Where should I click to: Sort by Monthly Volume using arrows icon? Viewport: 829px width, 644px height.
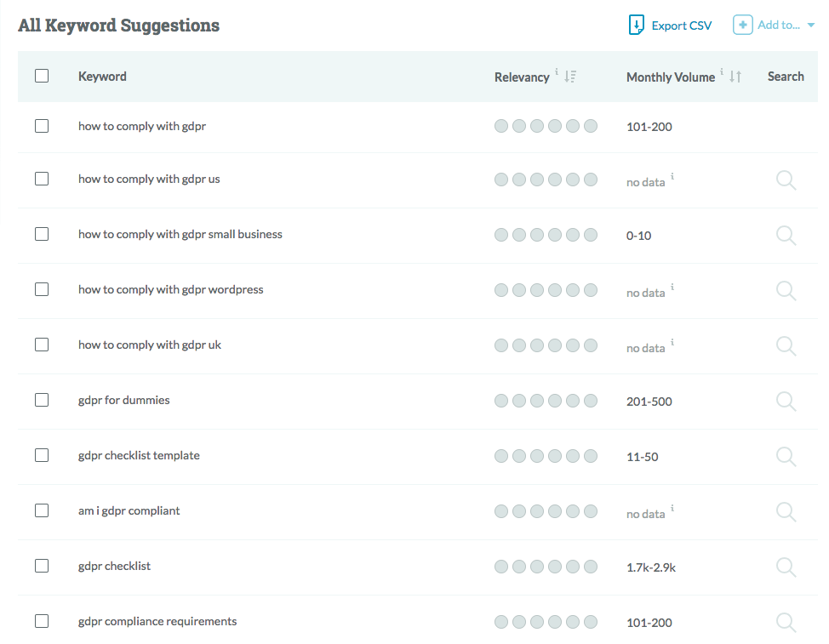735,77
